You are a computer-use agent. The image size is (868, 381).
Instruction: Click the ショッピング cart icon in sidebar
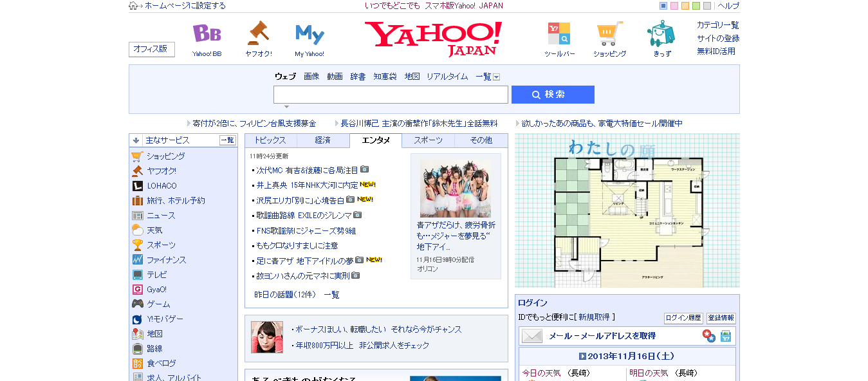coord(137,156)
